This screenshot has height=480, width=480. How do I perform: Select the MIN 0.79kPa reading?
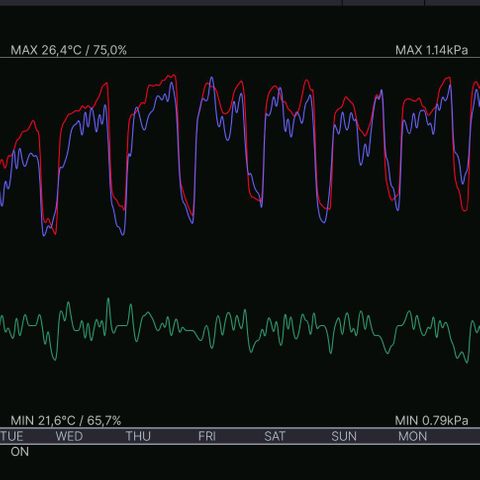[432, 421]
